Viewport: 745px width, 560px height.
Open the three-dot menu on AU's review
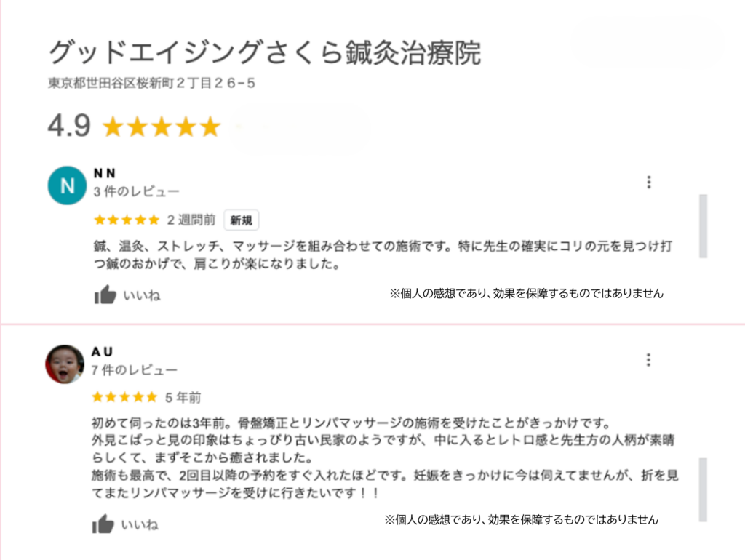[x=648, y=359]
